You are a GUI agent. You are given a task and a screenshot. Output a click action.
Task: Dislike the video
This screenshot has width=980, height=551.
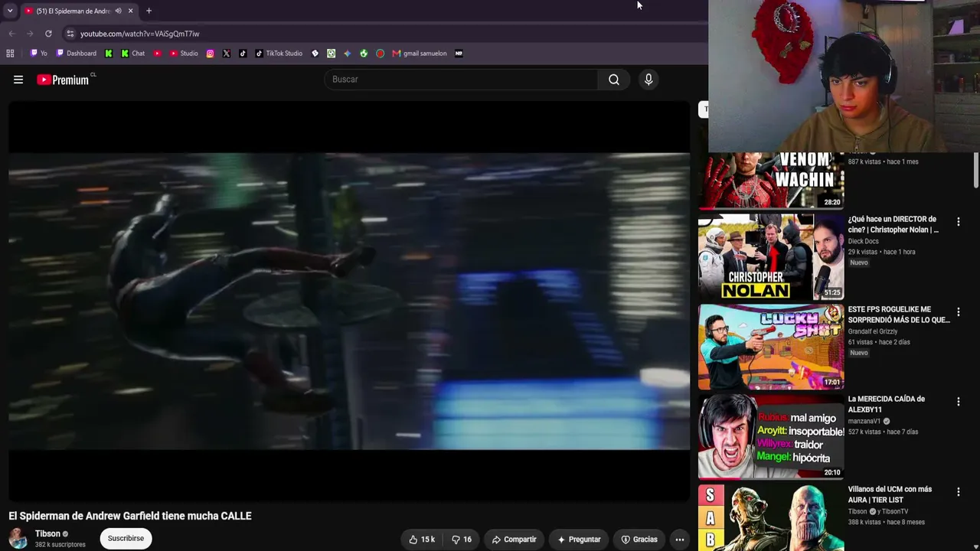click(x=462, y=540)
